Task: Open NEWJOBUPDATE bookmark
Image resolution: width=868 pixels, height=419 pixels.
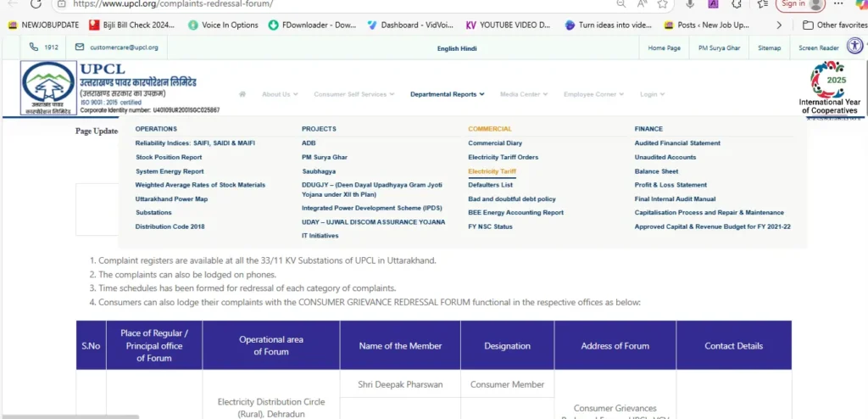Action: pyautogui.click(x=44, y=25)
